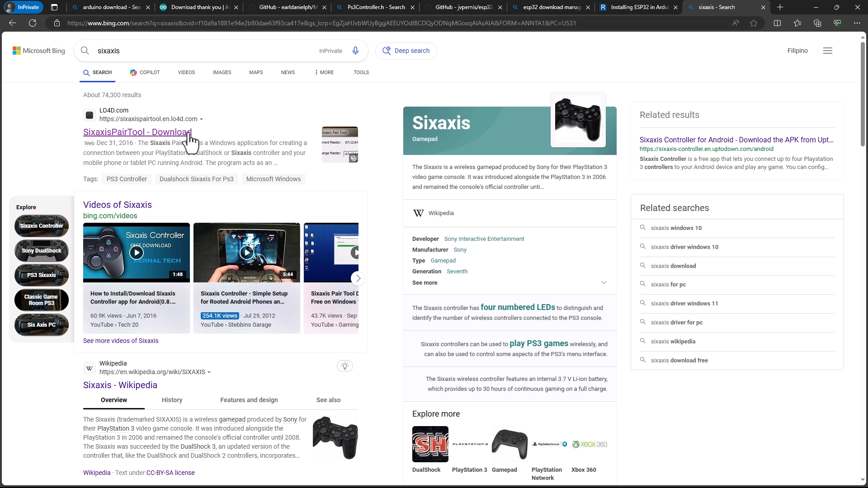View site information lock icon
This screenshot has height=488, width=868.
57,23
